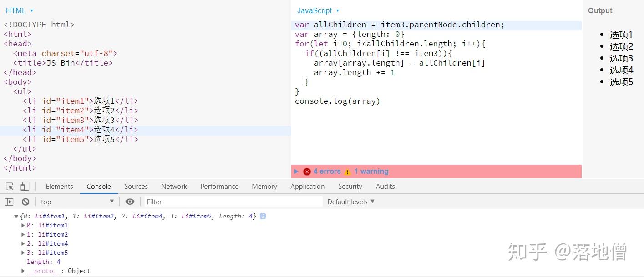Clear console with the block icon
The width and height of the screenshot is (644, 278).
tap(25, 202)
